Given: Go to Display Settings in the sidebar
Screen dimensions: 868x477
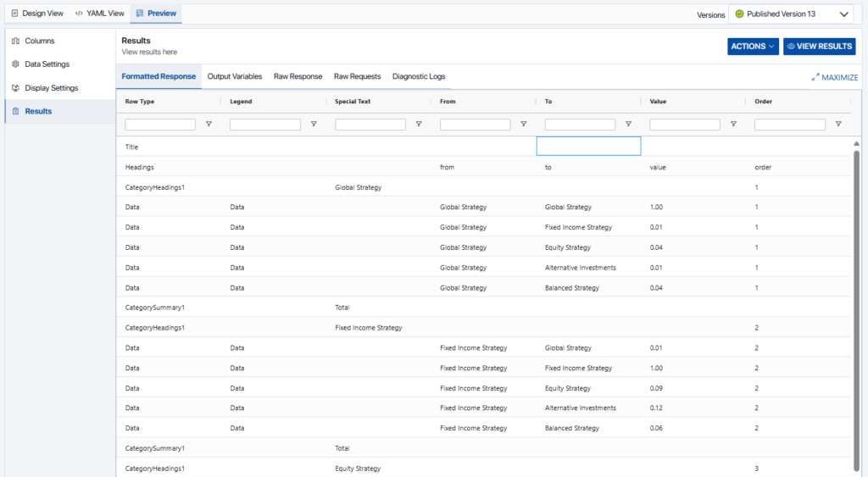Looking at the screenshot, I should click(60, 88).
